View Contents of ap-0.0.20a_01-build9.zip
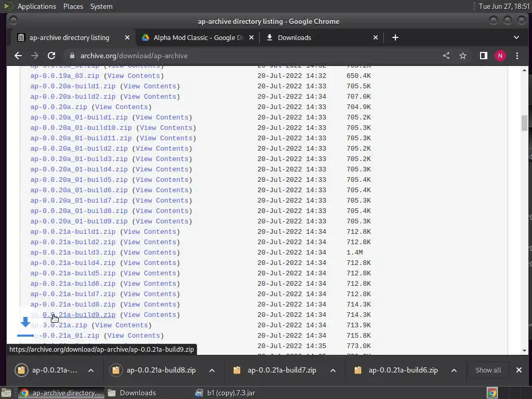Viewport: 532px width, 399px height. [x=162, y=221]
